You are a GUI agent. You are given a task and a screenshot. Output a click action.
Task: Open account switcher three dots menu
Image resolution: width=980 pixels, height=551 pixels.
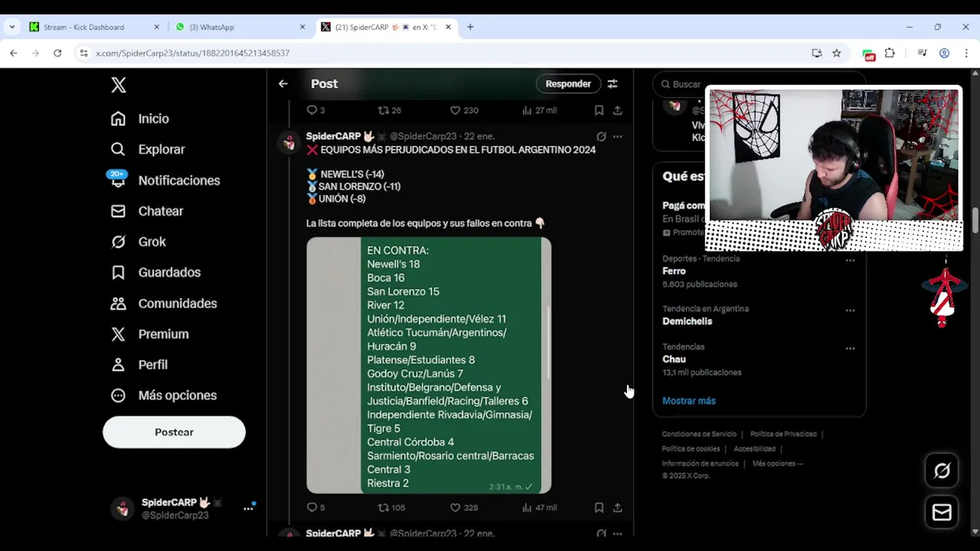(248, 508)
